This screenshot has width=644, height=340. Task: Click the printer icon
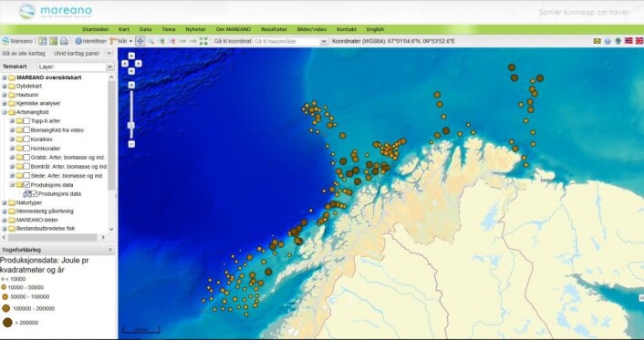click(x=64, y=41)
